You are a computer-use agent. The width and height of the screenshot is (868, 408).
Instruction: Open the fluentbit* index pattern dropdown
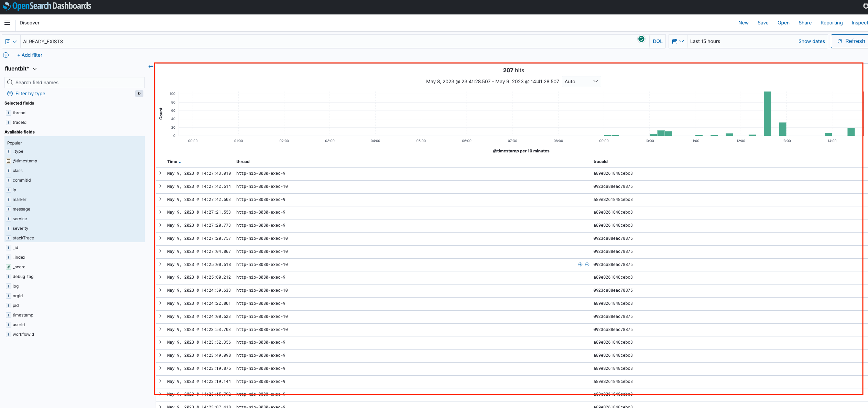34,68
